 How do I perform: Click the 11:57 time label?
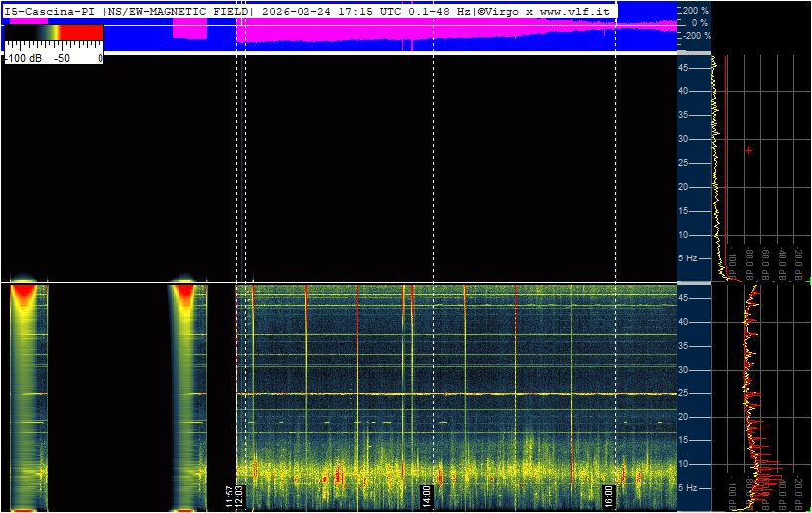tap(230, 496)
